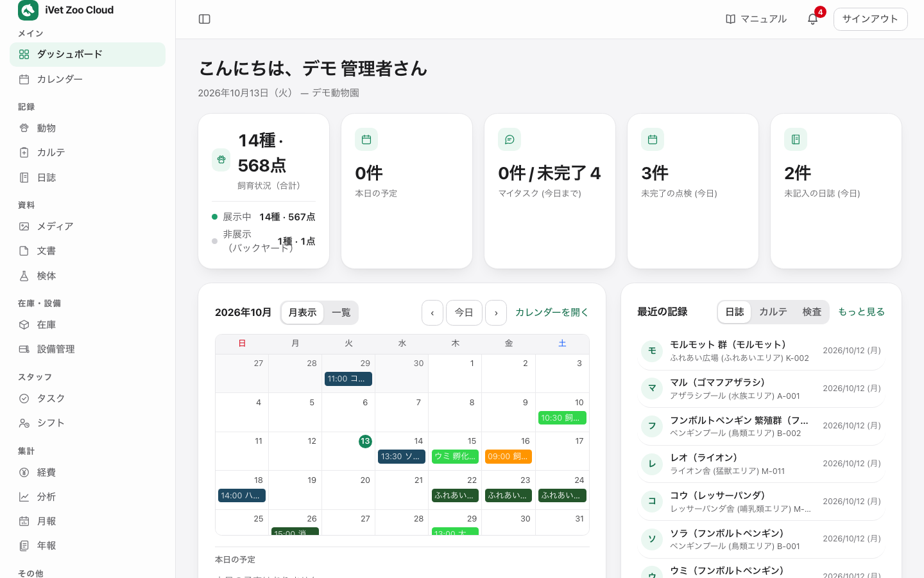Click avatar レ in the レオ record row

[652, 464]
